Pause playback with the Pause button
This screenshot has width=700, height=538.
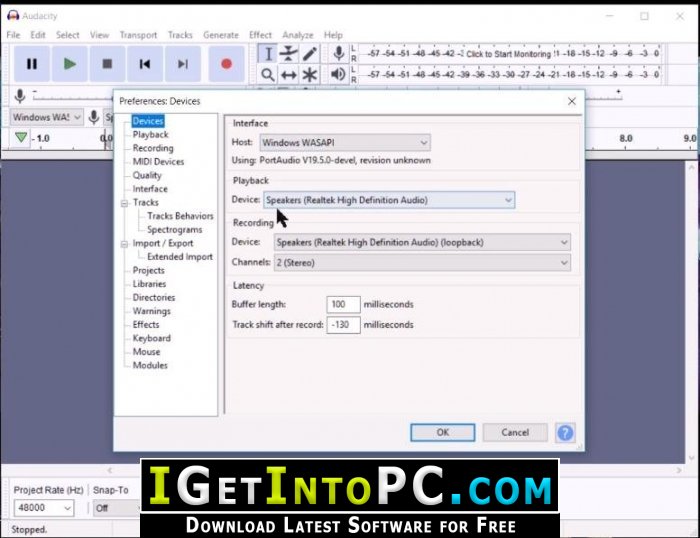(x=32, y=64)
